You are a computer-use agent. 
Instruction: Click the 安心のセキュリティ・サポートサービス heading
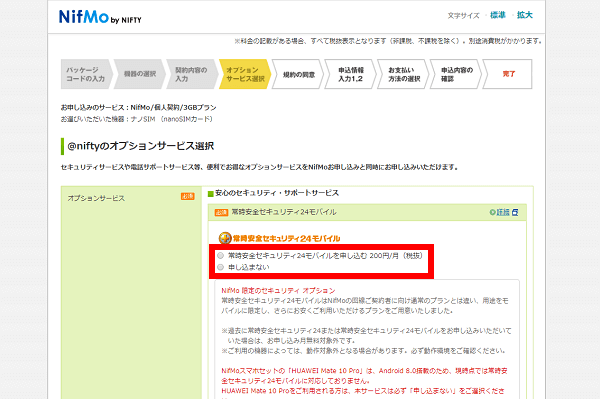[277, 193]
